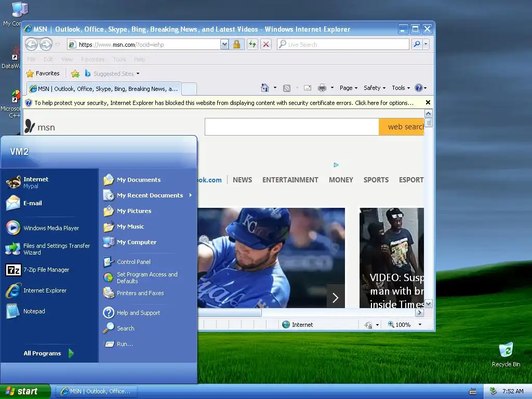The image size is (532, 399).
Task: Click the Read Mail icon in command bar
Action: tap(308, 88)
